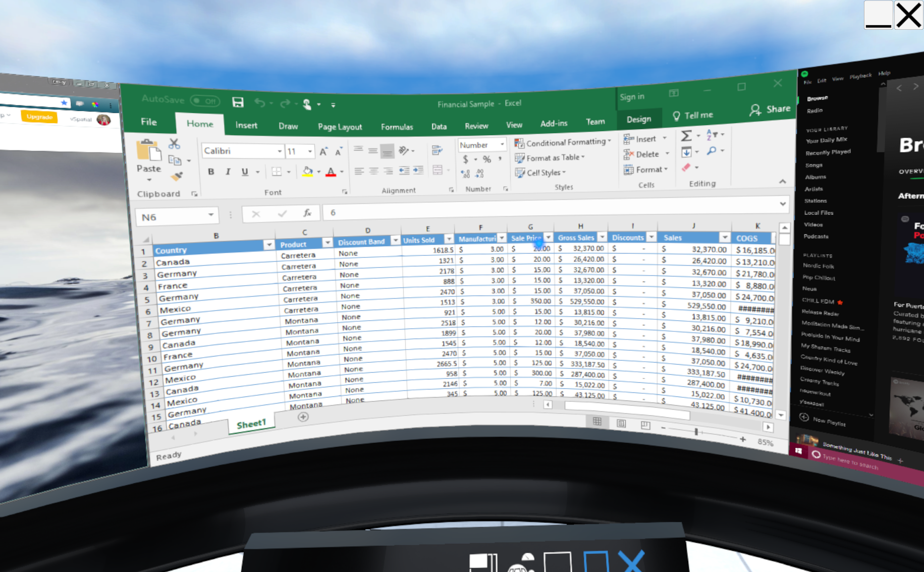Screen dimensions: 924x572
Task: Click the Sort & Filter icon
Action: (x=712, y=135)
